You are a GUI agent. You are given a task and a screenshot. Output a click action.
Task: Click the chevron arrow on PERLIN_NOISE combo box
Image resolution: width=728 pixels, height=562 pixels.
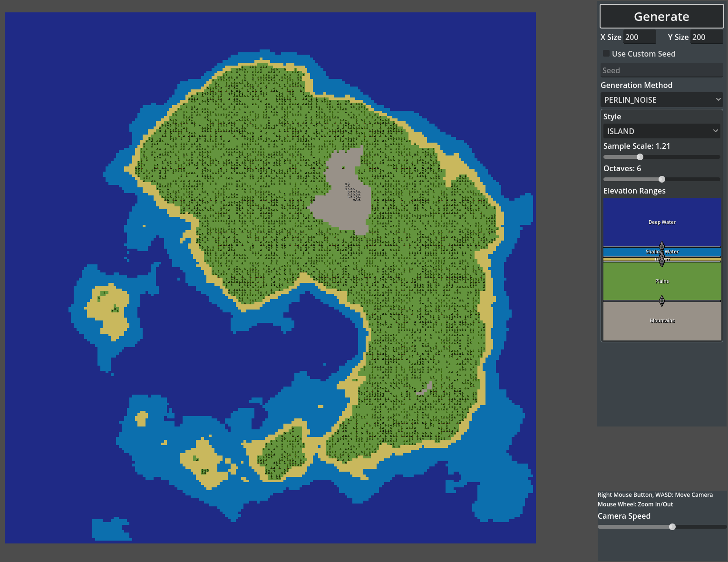[x=718, y=100]
